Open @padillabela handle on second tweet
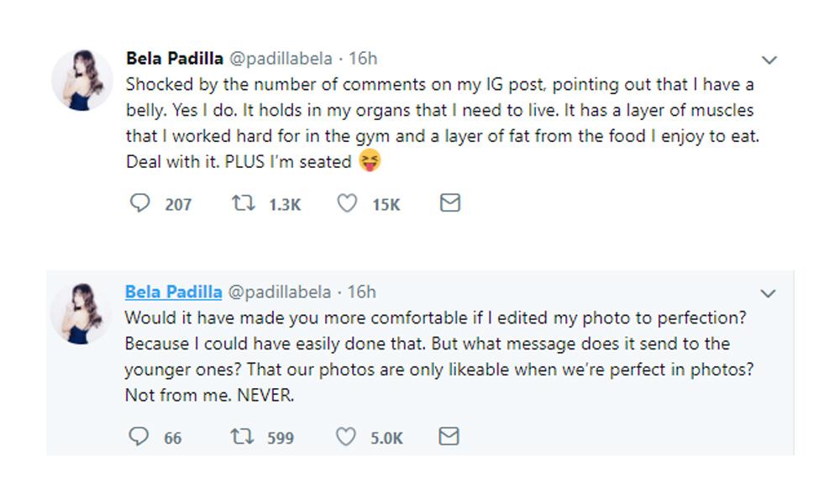This screenshot has height=504, width=840. pos(280,292)
